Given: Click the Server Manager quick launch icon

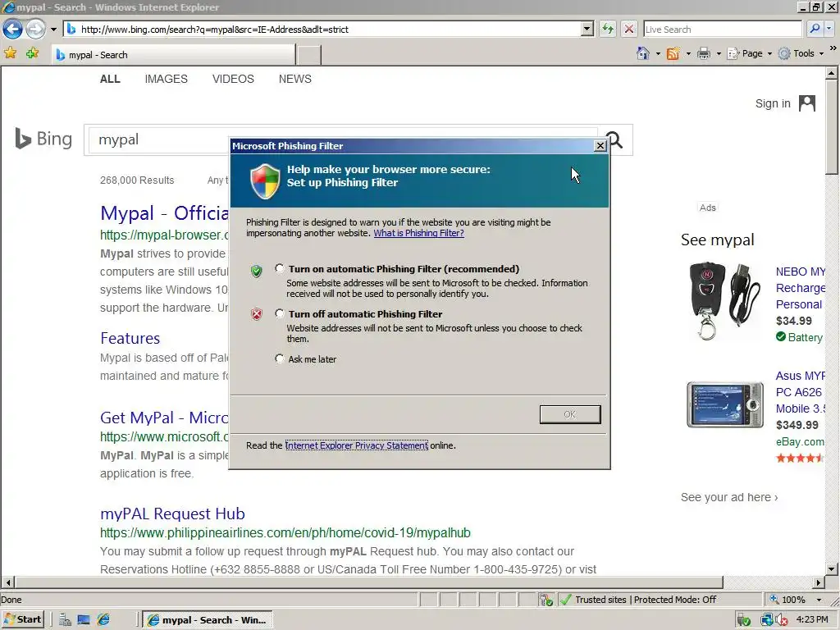Looking at the screenshot, I should (x=65, y=620).
